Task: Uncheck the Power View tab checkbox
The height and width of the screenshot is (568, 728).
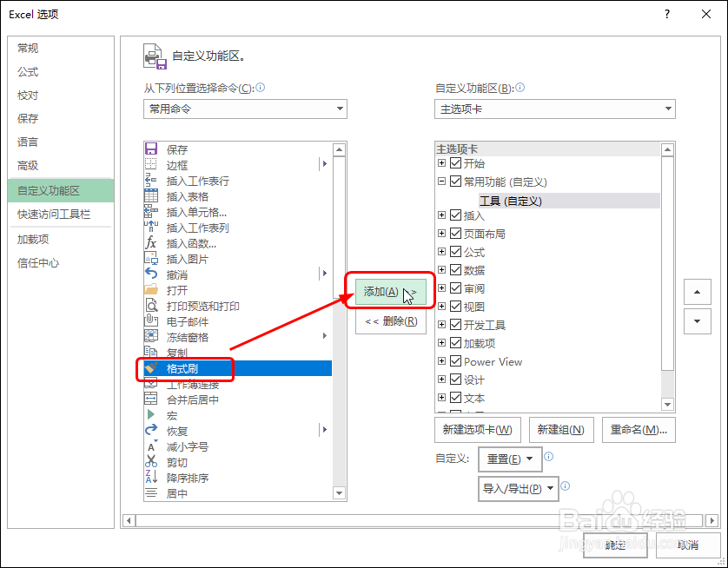Action: coord(455,361)
